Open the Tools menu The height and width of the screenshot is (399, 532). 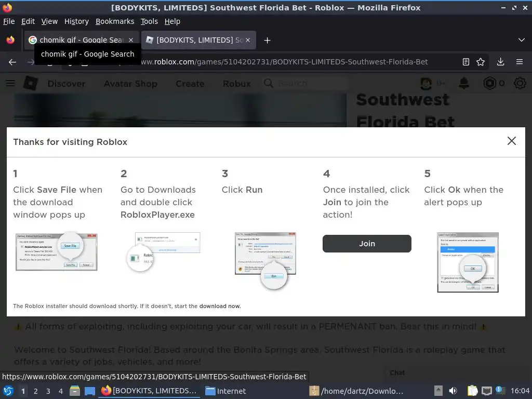149,21
